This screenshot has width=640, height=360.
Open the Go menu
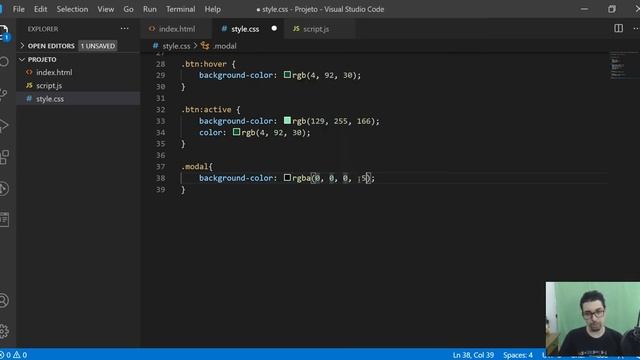[x=128, y=9]
